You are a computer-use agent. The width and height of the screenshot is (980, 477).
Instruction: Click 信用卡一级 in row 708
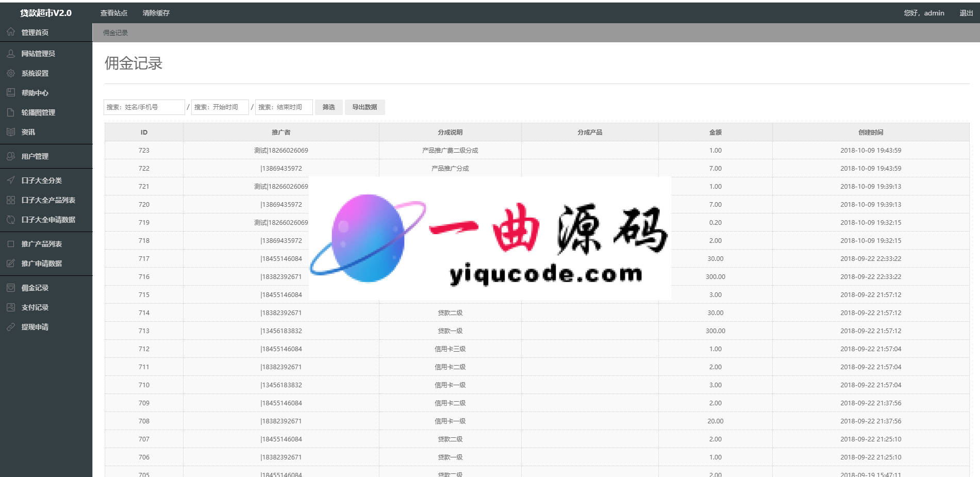coord(450,421)
